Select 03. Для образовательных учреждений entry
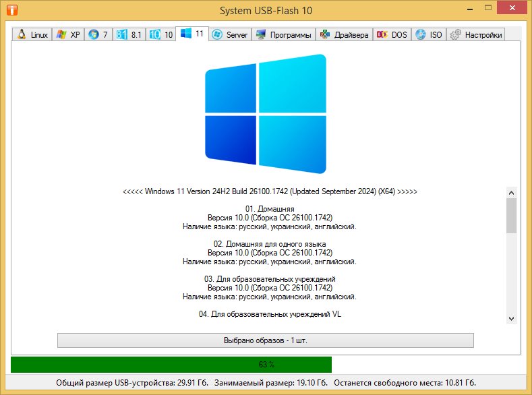This screenshot has height=395, width=532. tap(269, 279)
